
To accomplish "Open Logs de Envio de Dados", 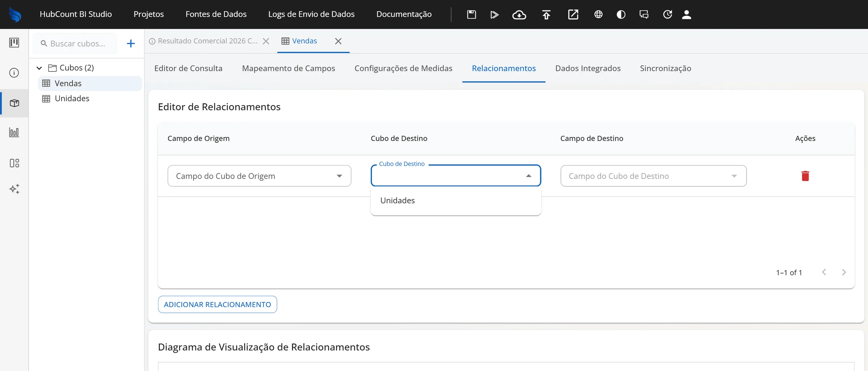I will click(311, 14).
